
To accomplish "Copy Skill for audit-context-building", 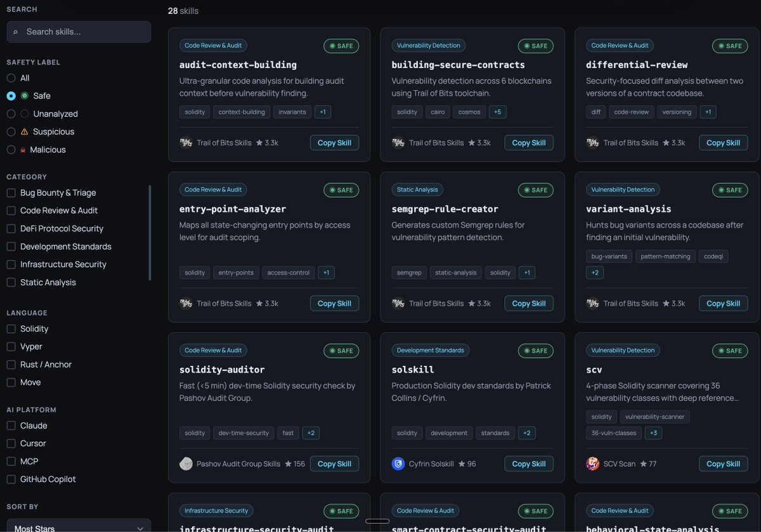I will click(334, 143).
